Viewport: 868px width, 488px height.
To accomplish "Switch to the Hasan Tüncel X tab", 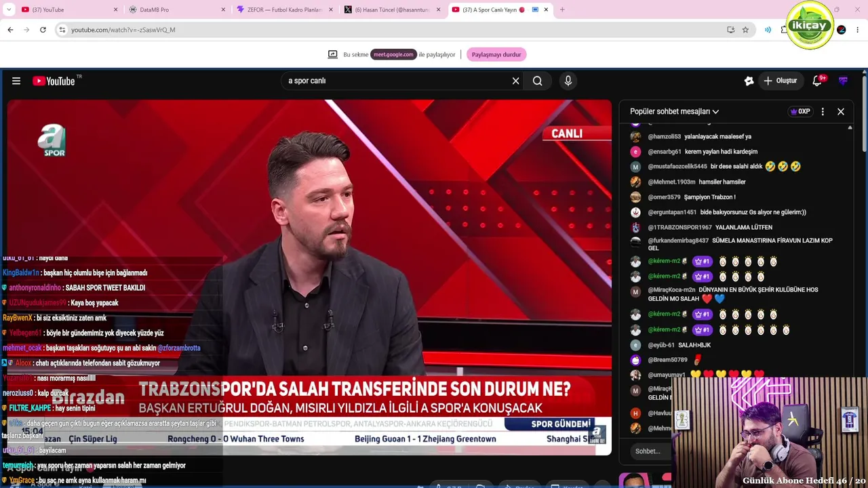I will tap(392, 9).
